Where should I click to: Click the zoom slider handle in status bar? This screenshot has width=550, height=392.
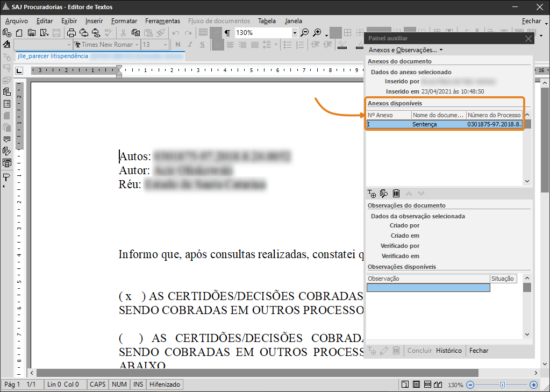[x=502, y=385]
